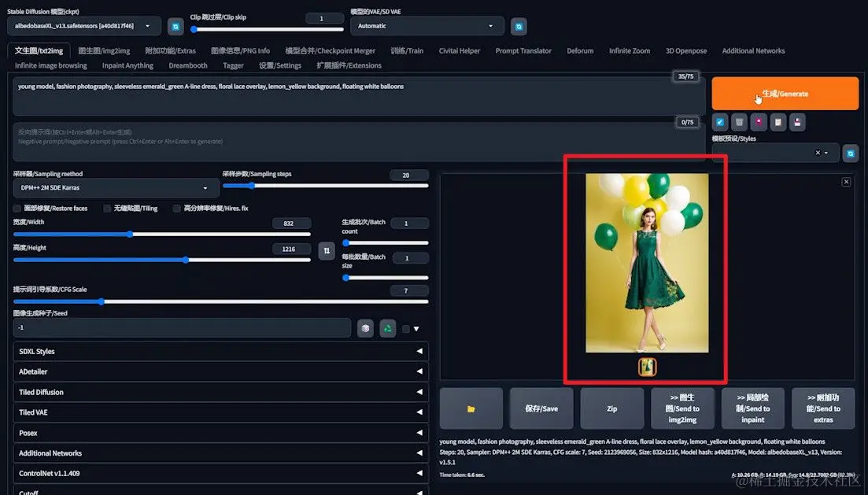Expand the ADetailer section
This screenshot has width=868, height=495.
click(x=220, y=371)
